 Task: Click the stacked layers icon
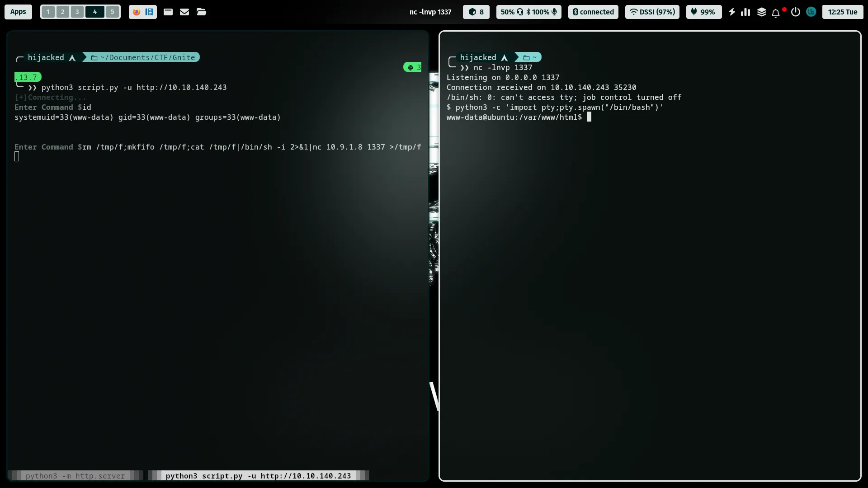tap(762, 12)
